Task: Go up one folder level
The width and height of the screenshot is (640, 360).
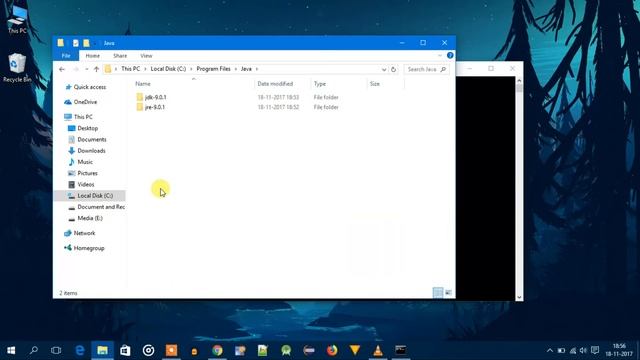Action: (x=96, y=69)
